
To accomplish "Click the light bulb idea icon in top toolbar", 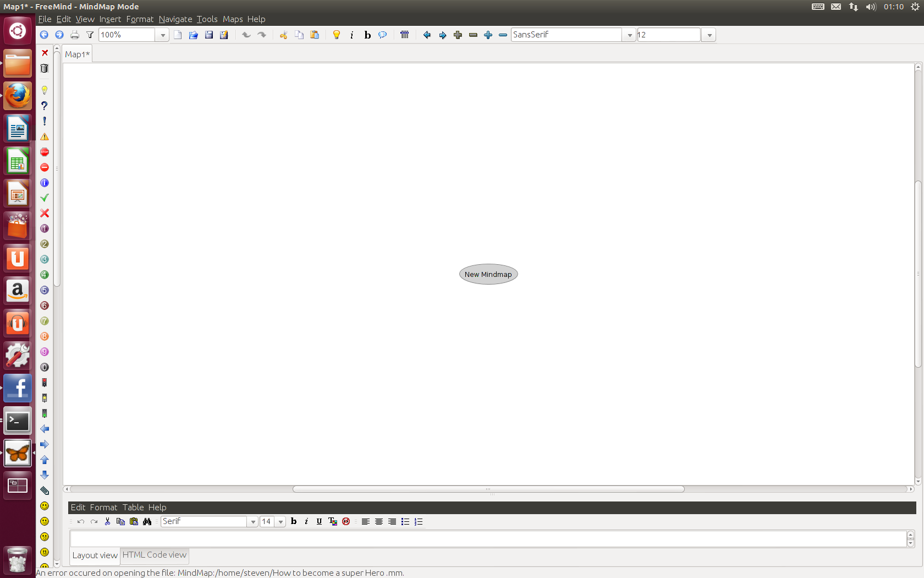I will (x=337, y=35).
